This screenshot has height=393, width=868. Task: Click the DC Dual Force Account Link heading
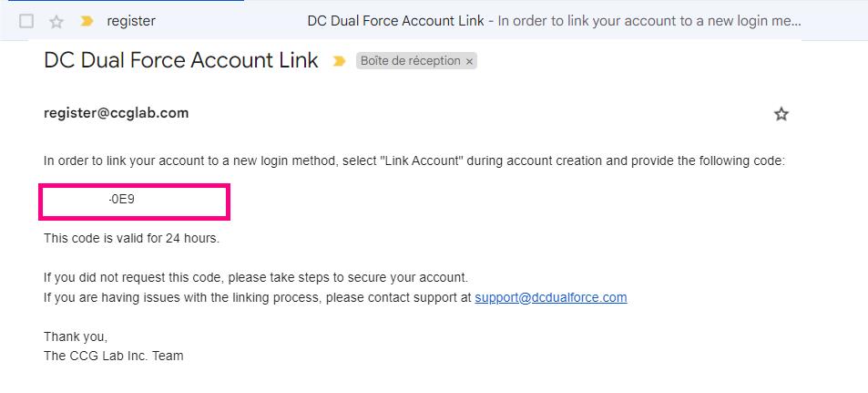point(181,61)
